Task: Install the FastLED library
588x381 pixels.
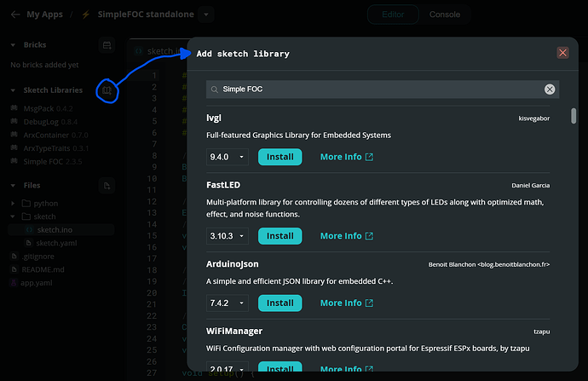Action: click(280, 236)
